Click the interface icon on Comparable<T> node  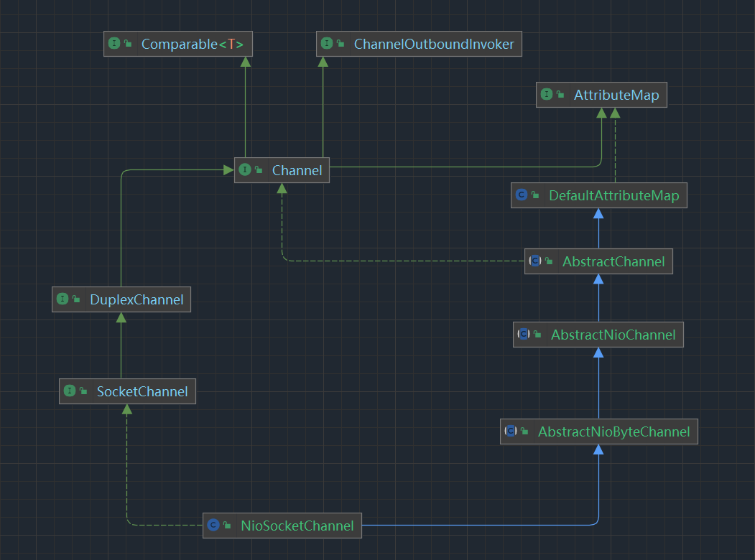[x=114, y=44]
